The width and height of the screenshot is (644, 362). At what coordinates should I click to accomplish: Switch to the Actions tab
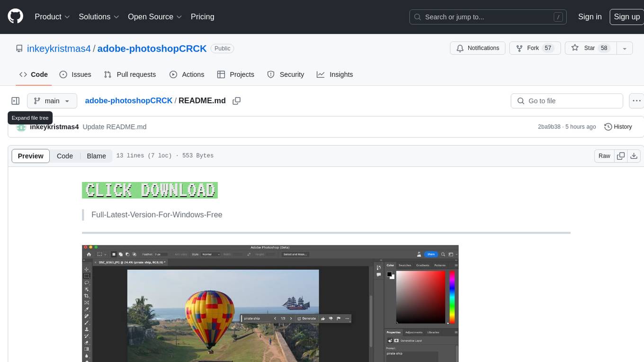(187, 74)
